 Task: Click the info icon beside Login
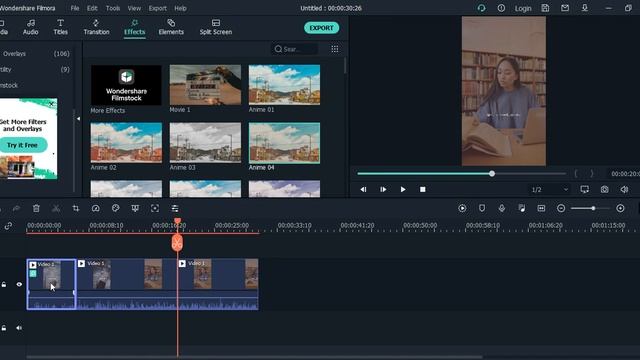501,8
